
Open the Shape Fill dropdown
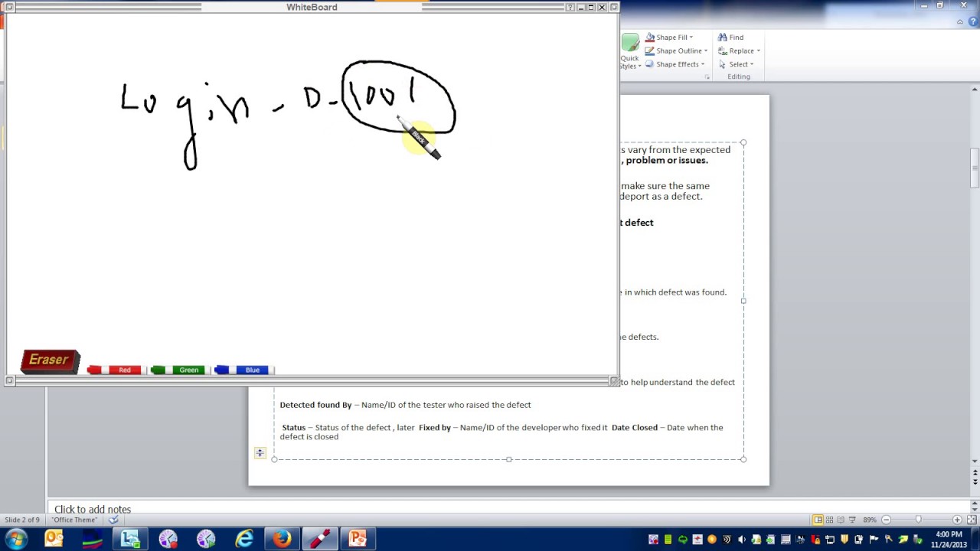click(669, 37)
